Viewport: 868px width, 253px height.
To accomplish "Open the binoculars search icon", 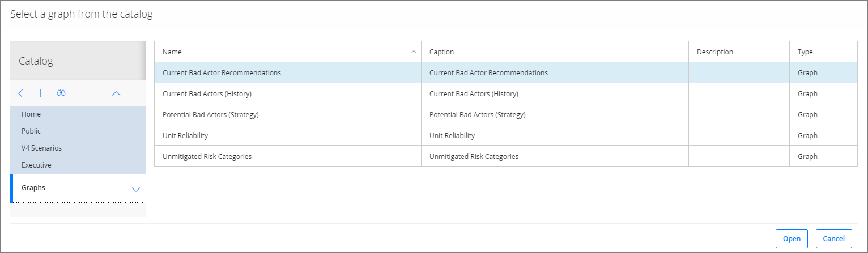I will pyautogui.click(x=61, y=93).
